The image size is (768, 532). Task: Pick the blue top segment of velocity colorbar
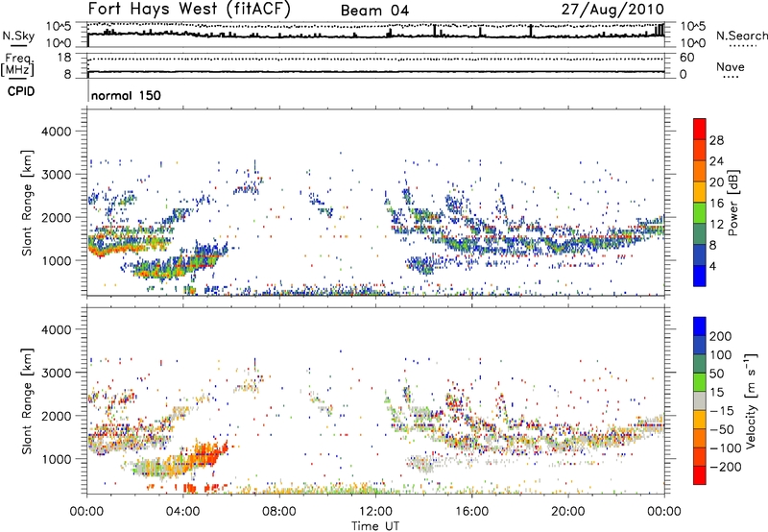(x=700, y=326)
